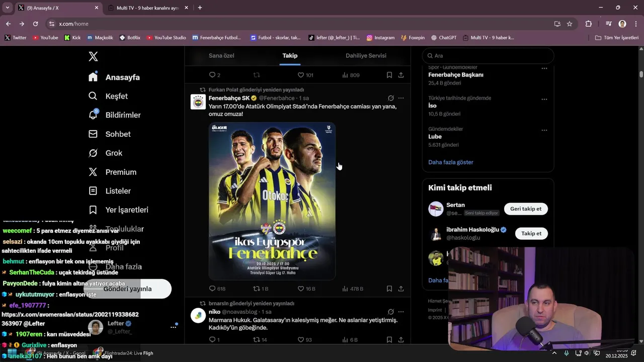
Task: Follow İbrahim Haskoloğlu with Takip et
Action: point(531,233)
